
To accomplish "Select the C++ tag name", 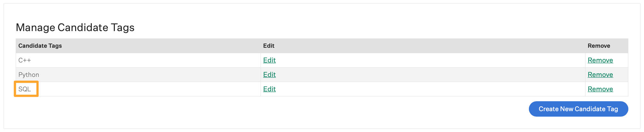I will pos(25,60).
